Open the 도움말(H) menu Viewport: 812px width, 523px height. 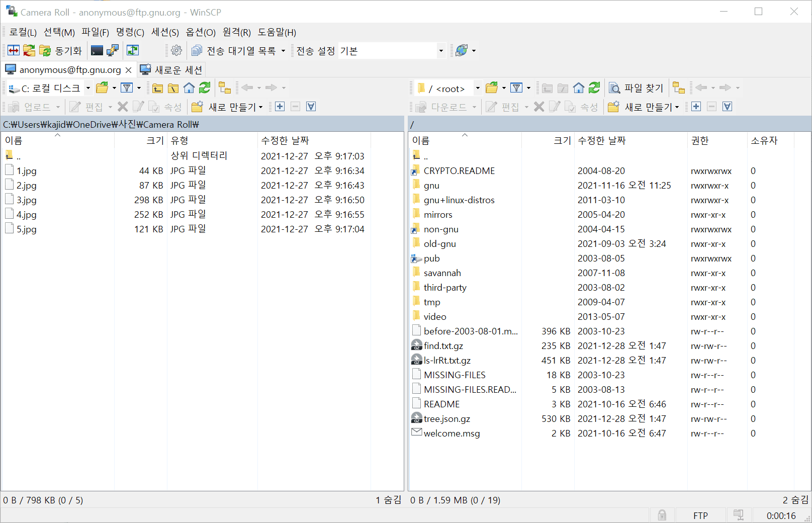pyautogui.click(x=277, y=32)
